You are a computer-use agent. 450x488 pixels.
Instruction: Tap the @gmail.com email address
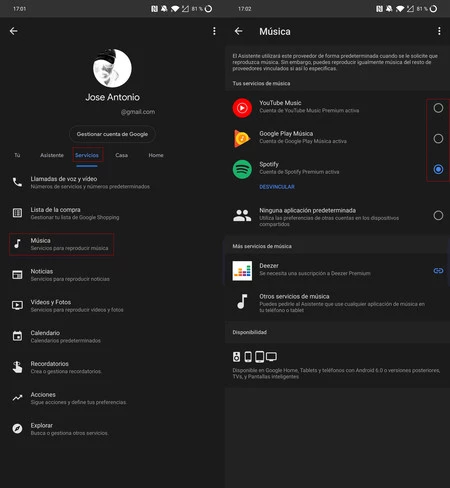138,112
